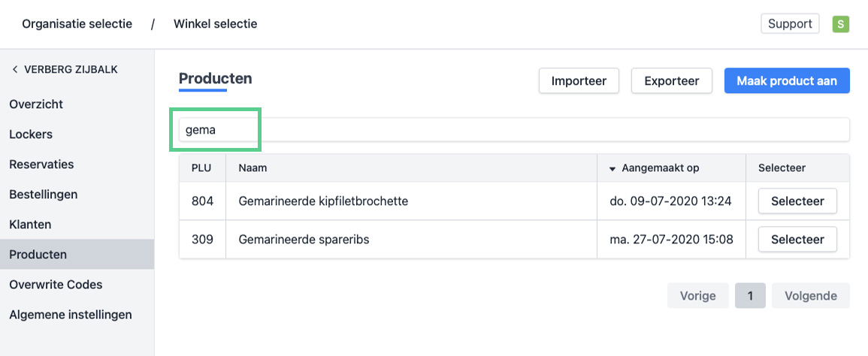Go to Volgende page
Viewport: 868px width, 356px height.
point(810,296)
